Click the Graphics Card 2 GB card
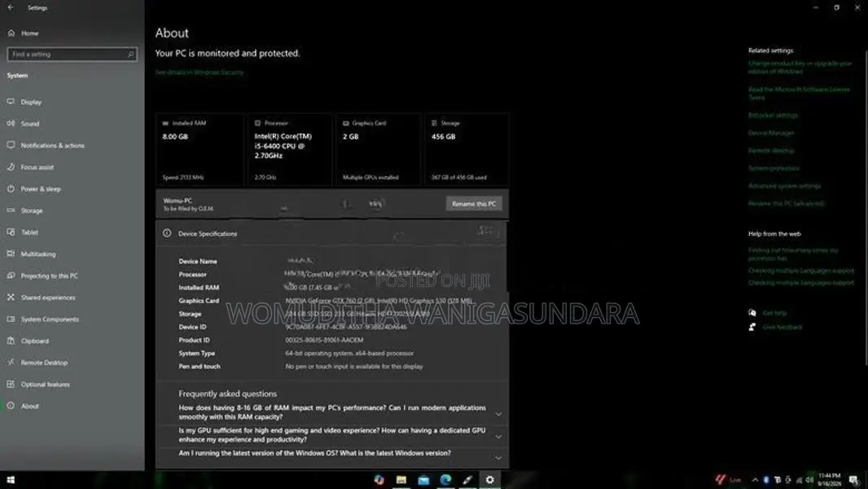 click(x=378, y=149)
